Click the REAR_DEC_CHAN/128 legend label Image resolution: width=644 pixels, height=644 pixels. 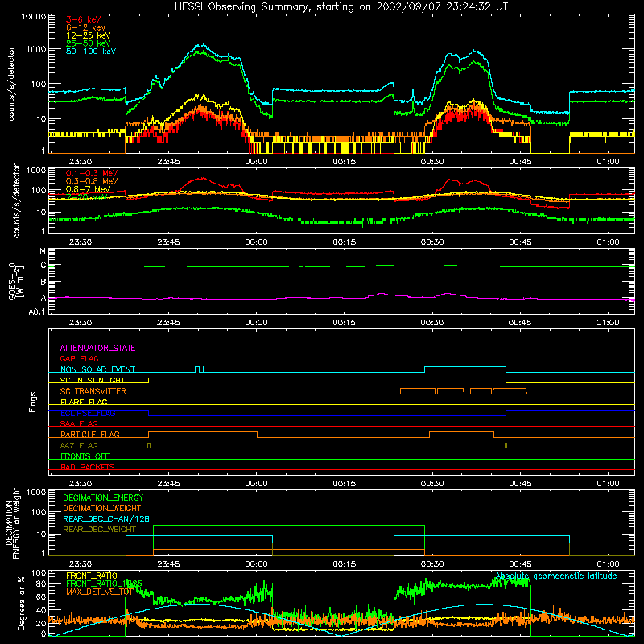point(106,518)
